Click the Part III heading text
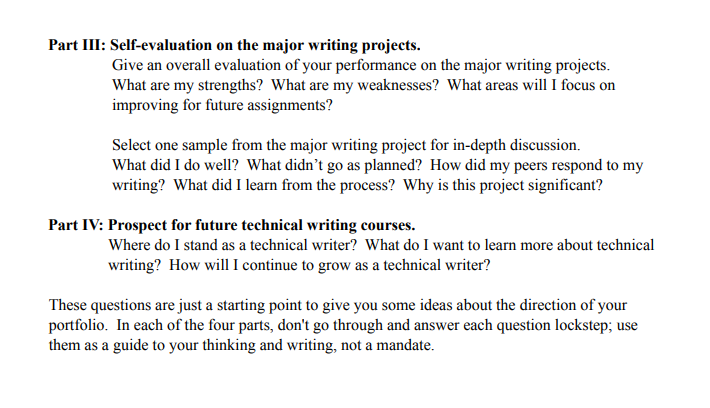Image resolution: width=710 pixels, height=408 pixels. click(235, 46)
